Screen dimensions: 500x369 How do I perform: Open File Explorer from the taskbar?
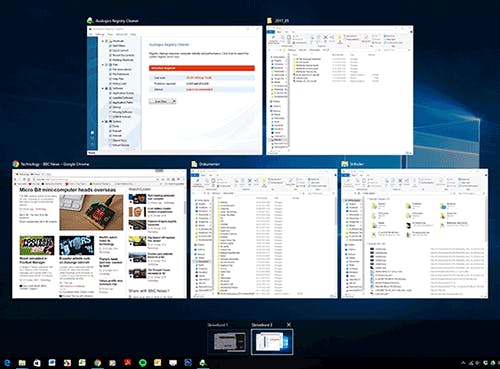pos(22,363)
